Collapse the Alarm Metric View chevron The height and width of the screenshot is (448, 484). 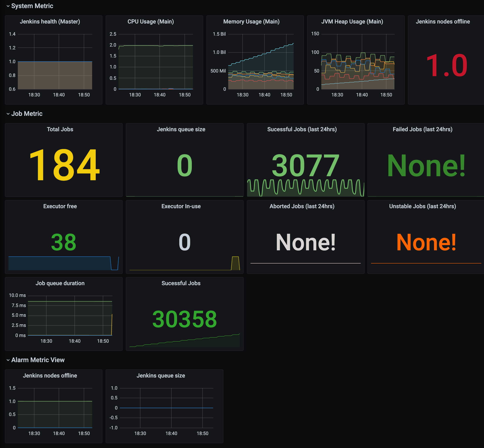(x=8, y=360)
